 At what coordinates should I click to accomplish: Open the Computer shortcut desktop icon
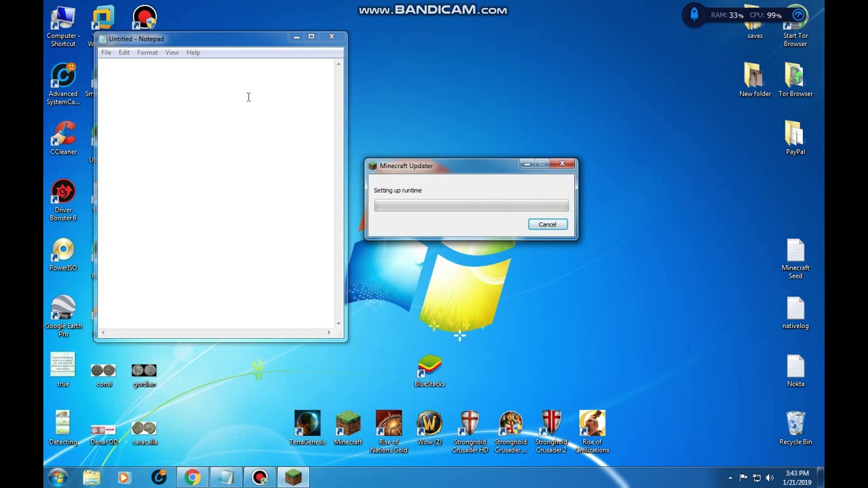point(63,26)
